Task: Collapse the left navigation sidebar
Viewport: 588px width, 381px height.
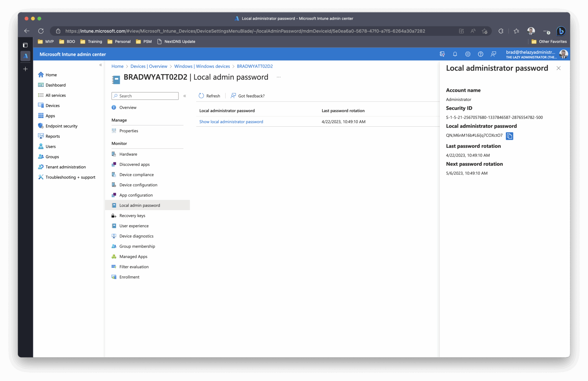Action: 101,65
